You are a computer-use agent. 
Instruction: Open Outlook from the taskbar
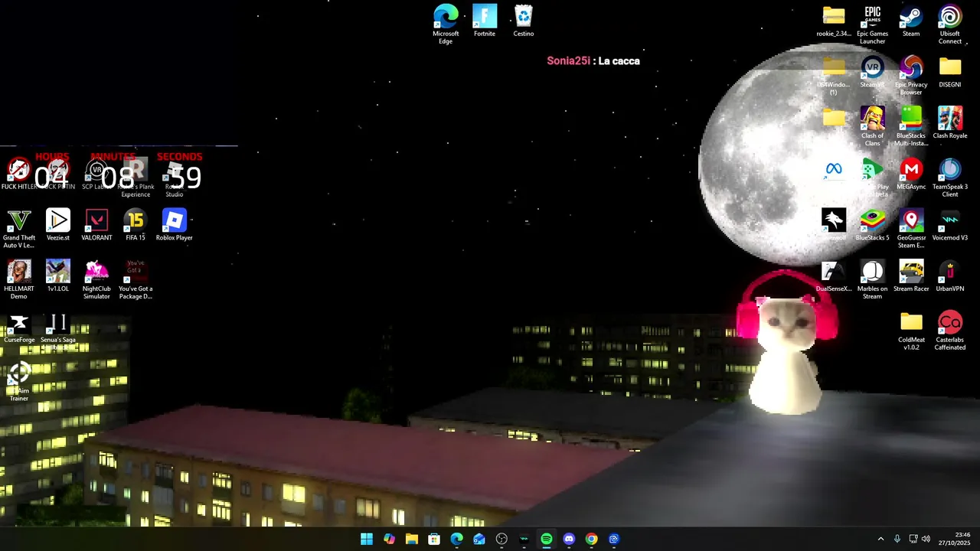click(479, 539)
